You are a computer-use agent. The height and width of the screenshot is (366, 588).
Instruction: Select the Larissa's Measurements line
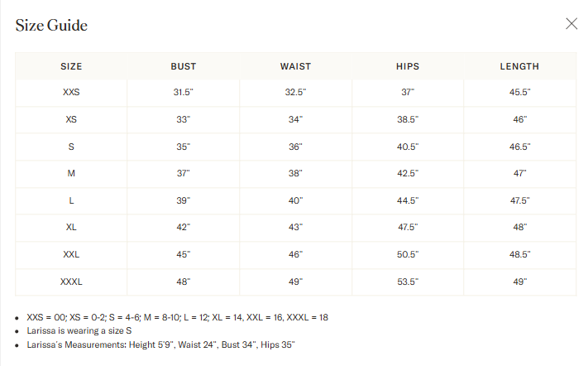160,344
